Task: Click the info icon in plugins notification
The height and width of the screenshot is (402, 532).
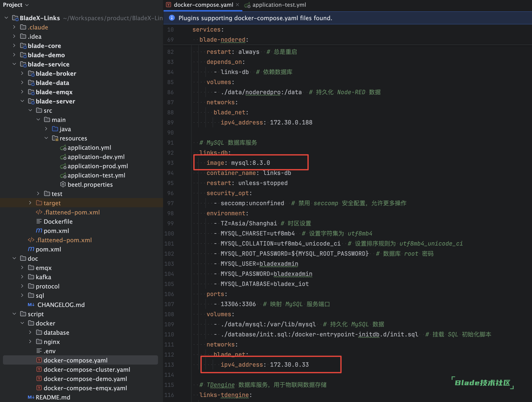Action: [172, 18]
